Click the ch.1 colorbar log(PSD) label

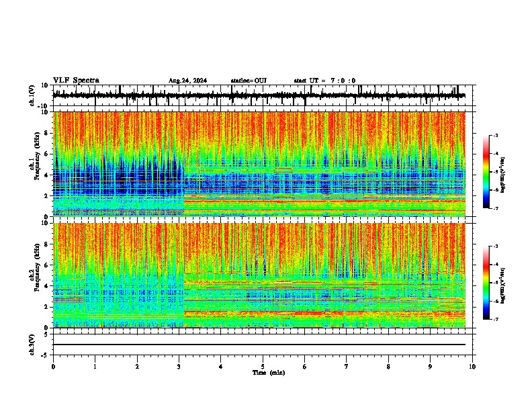(503, 175)
